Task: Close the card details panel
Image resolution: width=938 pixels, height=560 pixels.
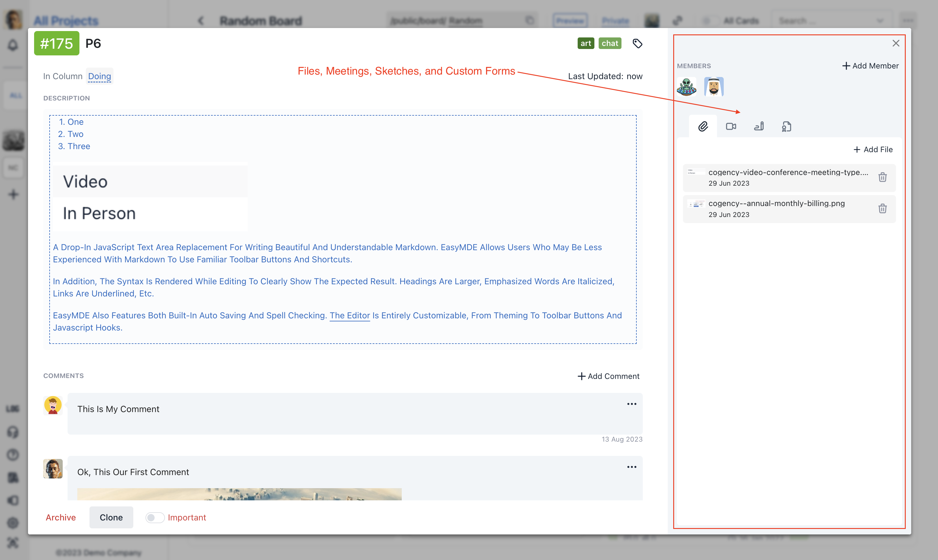Action: click(896, 44)
